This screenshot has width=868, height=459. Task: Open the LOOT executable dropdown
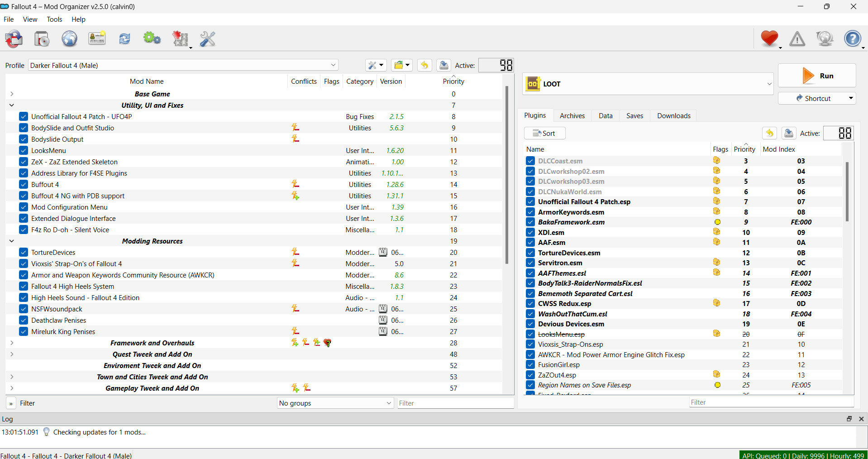tap(648, 84)
